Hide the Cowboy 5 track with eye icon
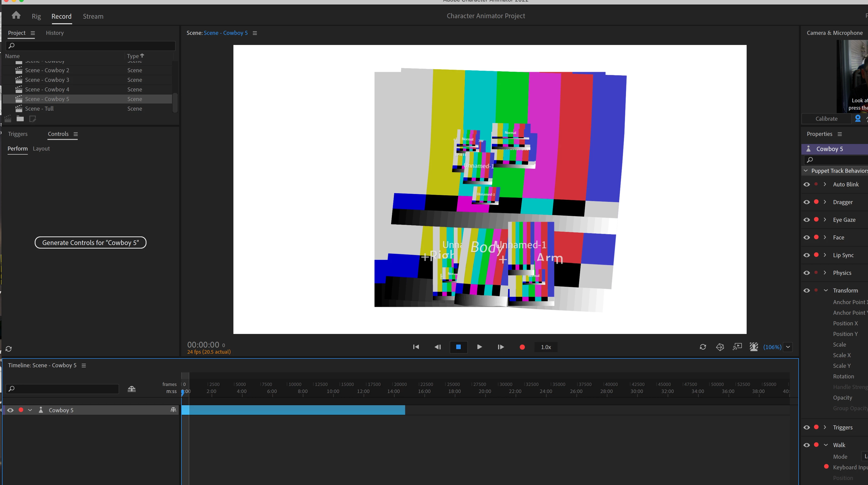Image resolution: width=868 pixels, height=485 pixels. (10, 410)
